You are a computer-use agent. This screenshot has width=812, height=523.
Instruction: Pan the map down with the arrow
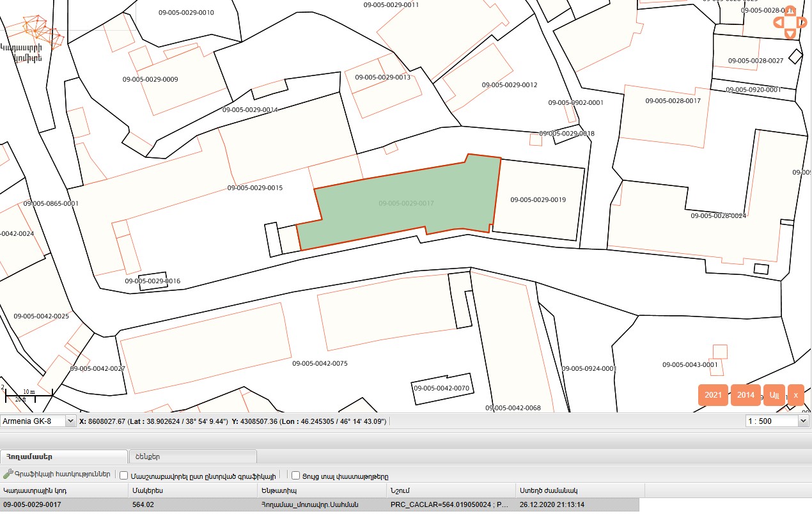click(790, 34)
